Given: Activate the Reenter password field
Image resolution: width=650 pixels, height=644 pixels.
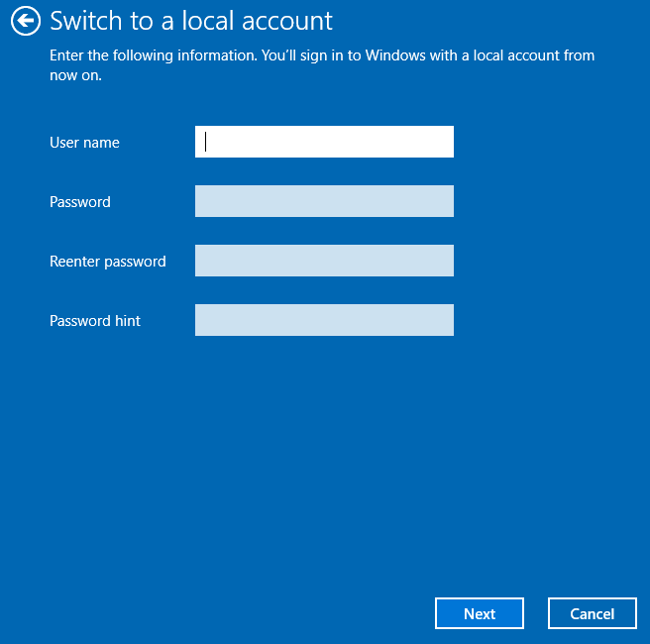Looking at the screenshot, I should 324,261.
